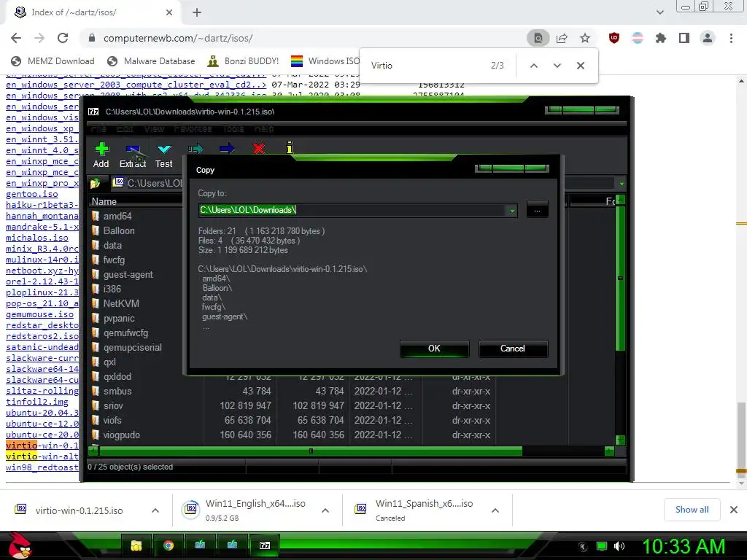Select the NetKVM folder row
This screenshot has width=747, height=560.
click(x=121, y=304)
